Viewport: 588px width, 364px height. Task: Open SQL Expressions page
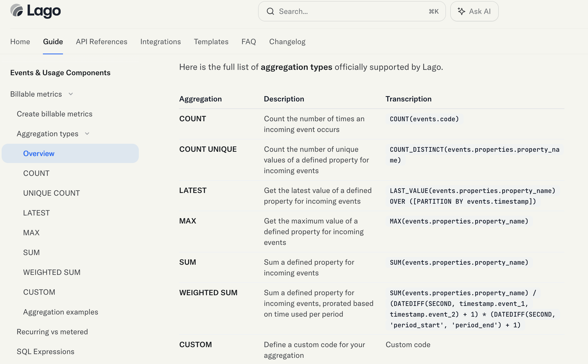click(46, 351)
